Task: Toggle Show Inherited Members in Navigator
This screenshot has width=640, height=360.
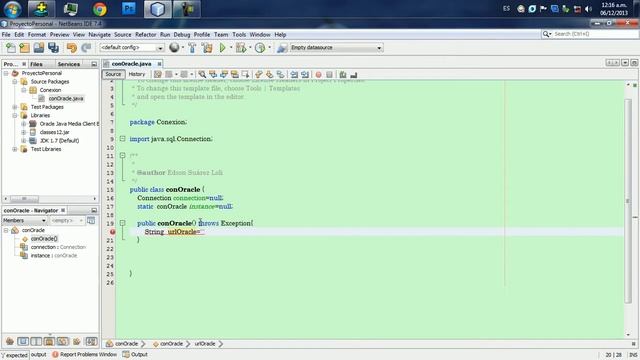Action: point(10,341)
